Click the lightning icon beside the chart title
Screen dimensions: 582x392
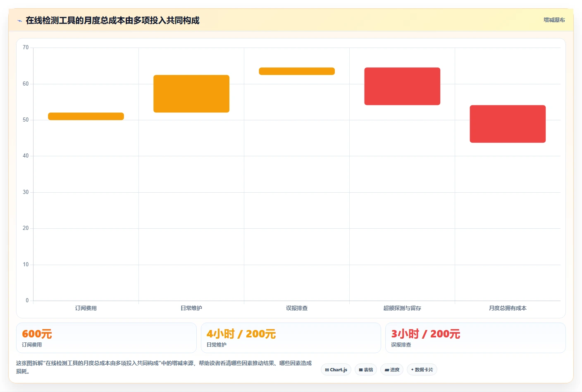point(19,21)
